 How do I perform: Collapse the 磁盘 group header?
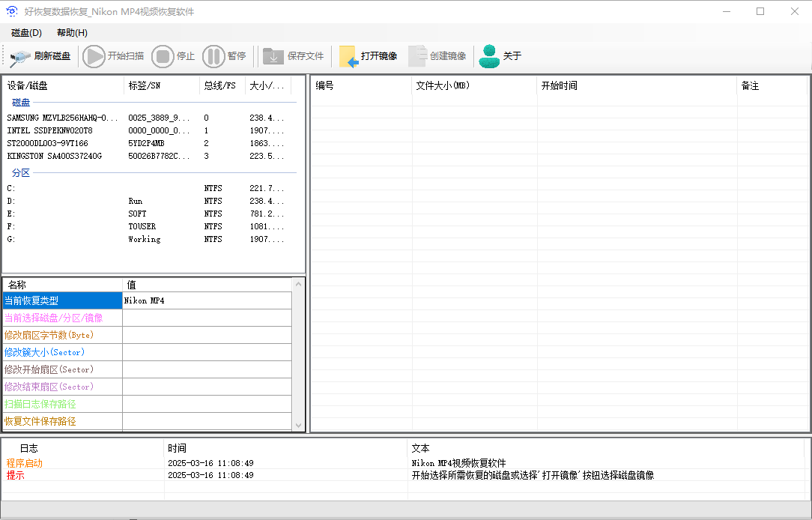coord(21,103)
